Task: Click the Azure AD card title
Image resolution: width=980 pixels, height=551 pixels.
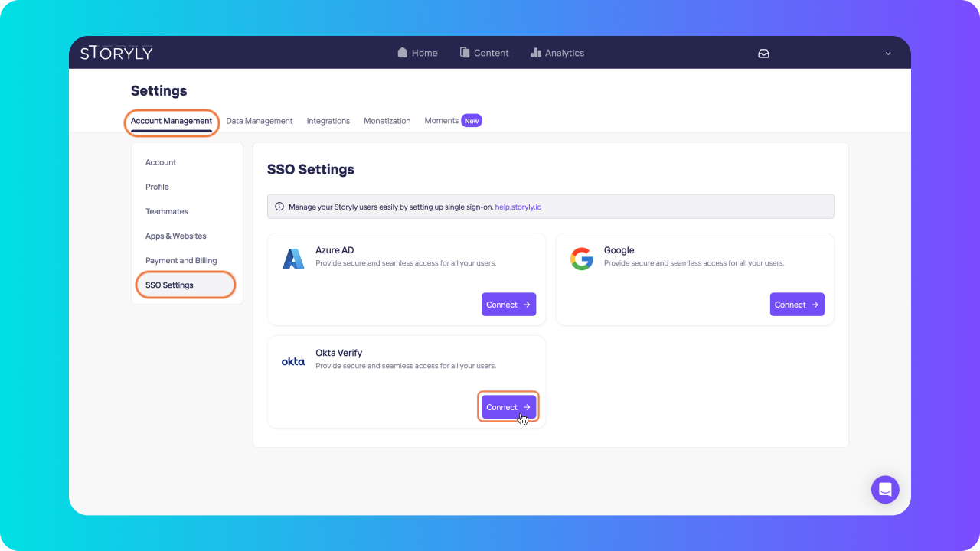Action: (335, 250)
